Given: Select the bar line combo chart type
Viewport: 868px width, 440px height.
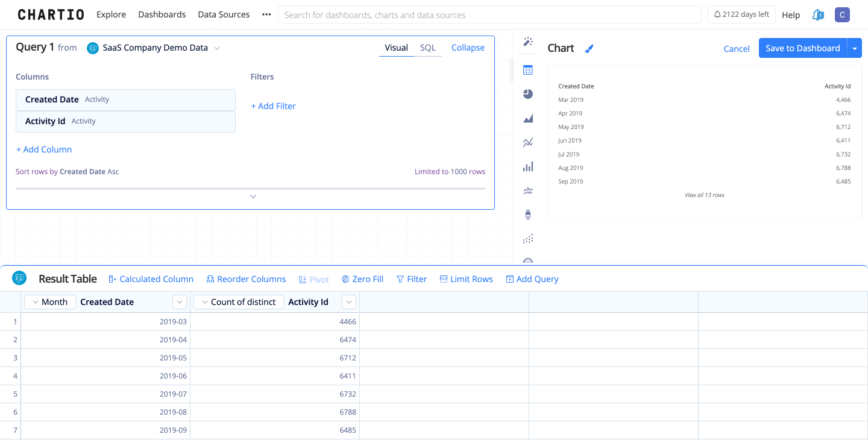Looking at the screenshot, I should click(x=528, y=190).
